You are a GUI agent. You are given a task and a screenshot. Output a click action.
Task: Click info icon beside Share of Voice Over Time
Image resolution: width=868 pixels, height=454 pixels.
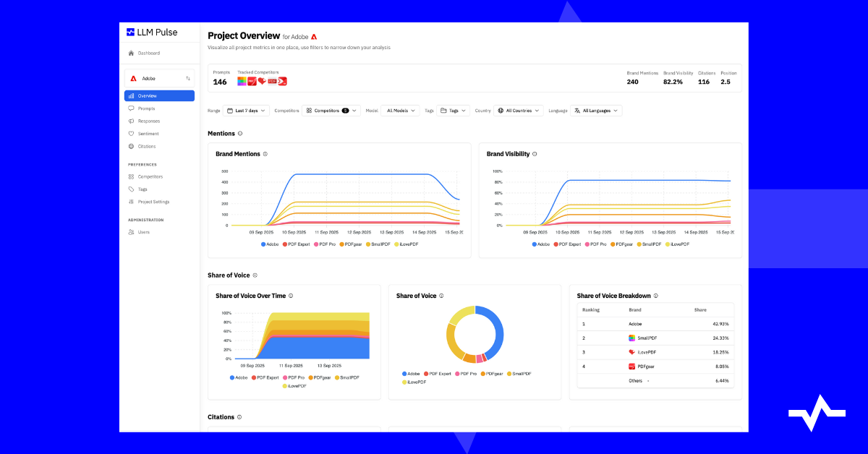click(291, 296)
